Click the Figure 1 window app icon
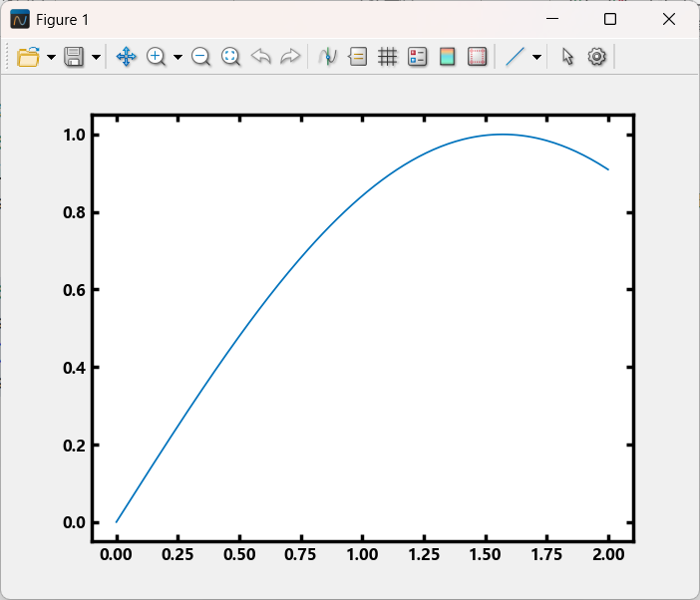Viewport: 700px width, 600px height. [x=20, y=20]
